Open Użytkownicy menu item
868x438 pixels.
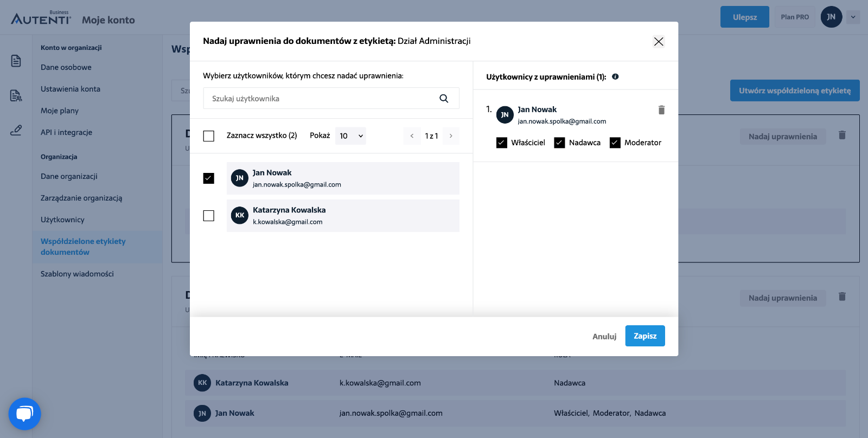click(62, 220)
